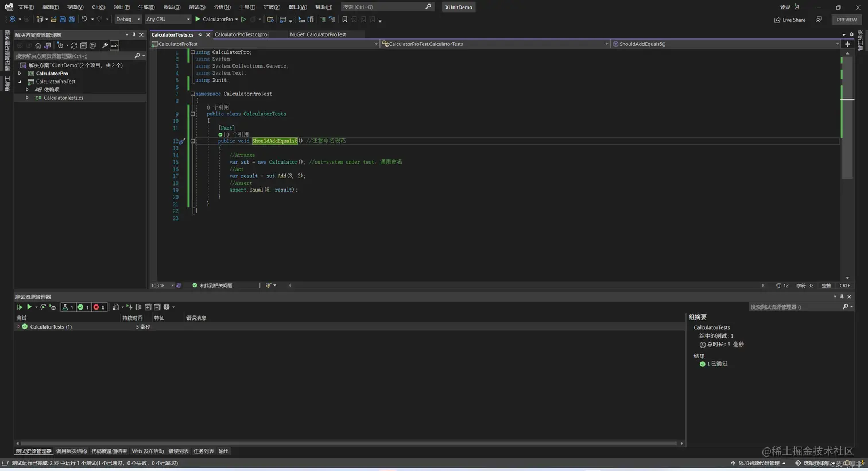Click Show All Files icon in Solution Explorer
The height and width of the screenshot is (471, 868).
click(92, 45)
